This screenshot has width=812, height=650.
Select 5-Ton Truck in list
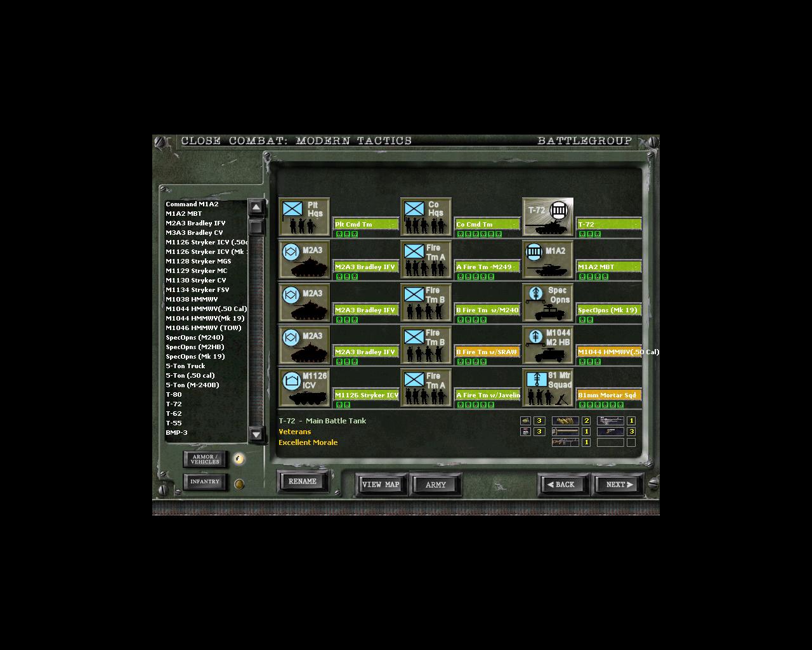pyautogui.click(x=185, y=366)
